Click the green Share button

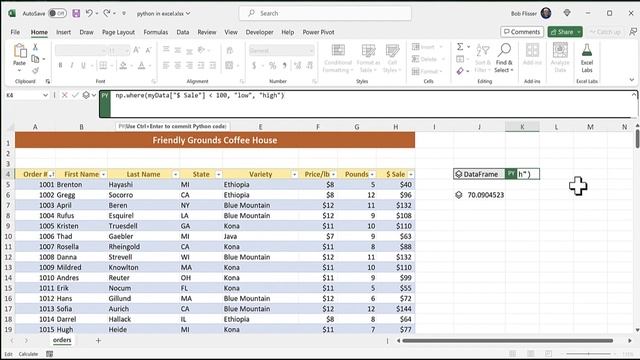565,32
